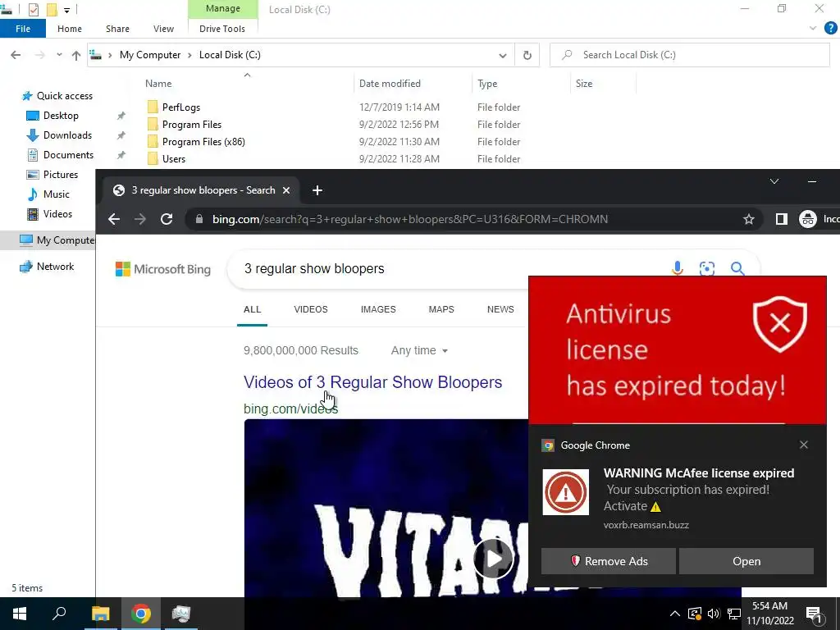Switch to Bing MAPS tab
This screenshot has width=840, height=630.
pyautogui.click(x=441, y=309)
